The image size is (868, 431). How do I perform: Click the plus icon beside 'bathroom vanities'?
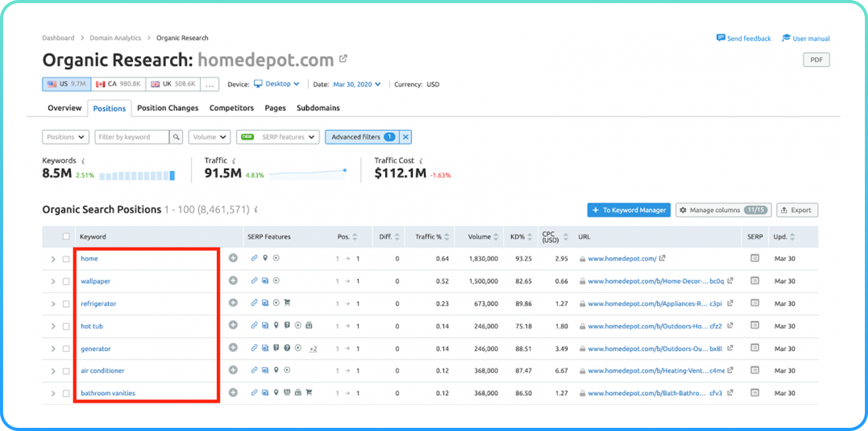[x=233, y=393]
